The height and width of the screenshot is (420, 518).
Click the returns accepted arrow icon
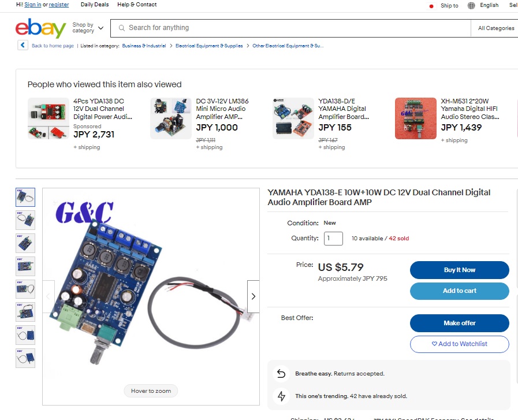click(281, 373)
